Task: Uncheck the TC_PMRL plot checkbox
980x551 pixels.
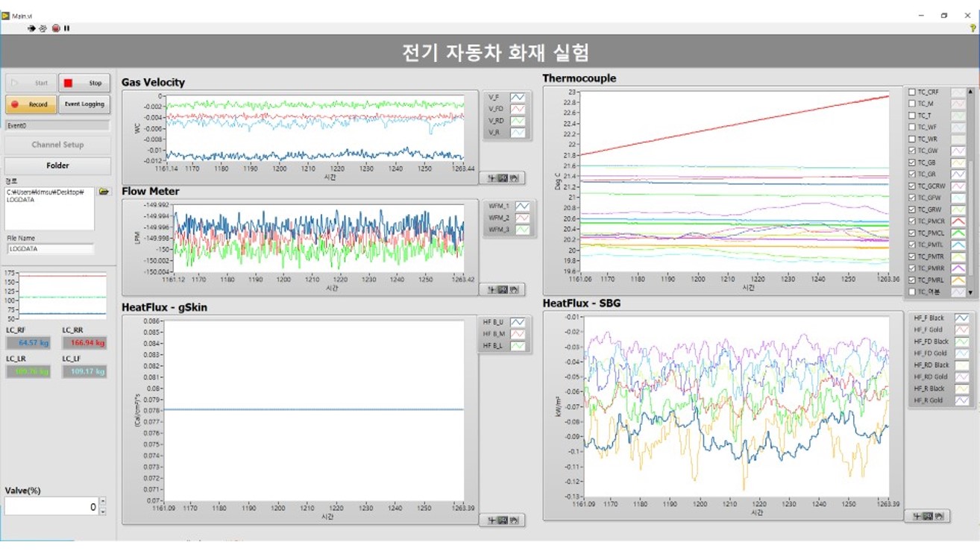Action: tap(912, 280)
